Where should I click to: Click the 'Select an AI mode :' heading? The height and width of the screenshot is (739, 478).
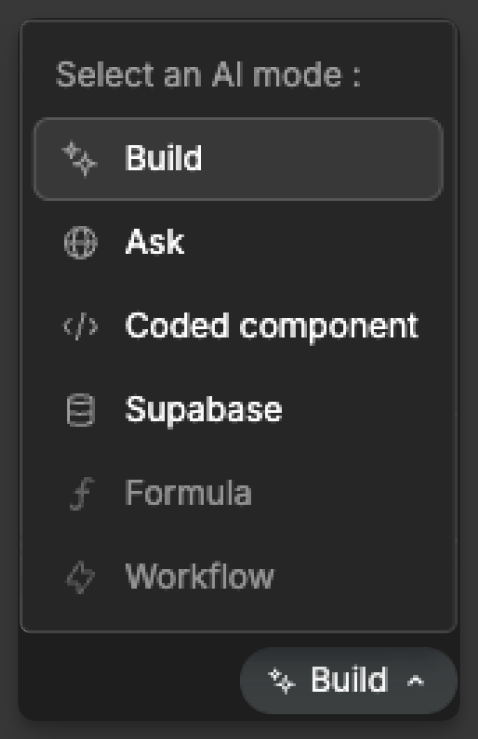click(208, 74)
